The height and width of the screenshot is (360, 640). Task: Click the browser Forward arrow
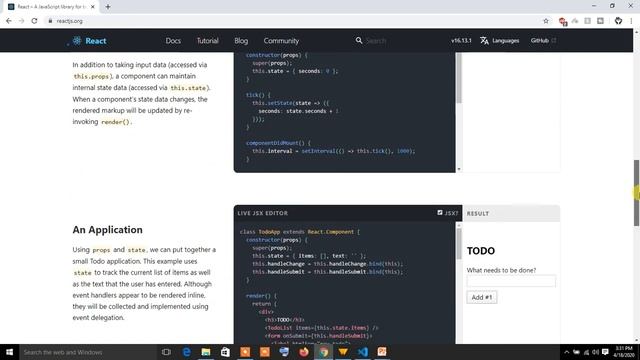click(21, 21)
